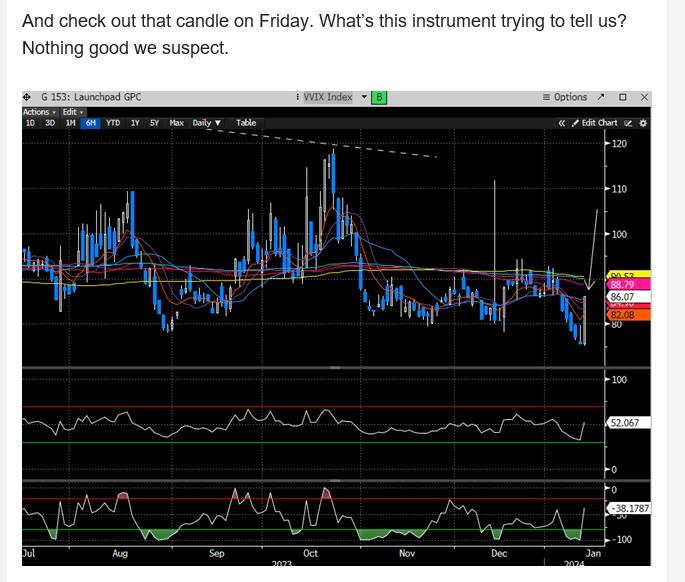The height and width of the screenshot is (582, 685).
Task: Select the 3D time range
Action: [50, 123]
